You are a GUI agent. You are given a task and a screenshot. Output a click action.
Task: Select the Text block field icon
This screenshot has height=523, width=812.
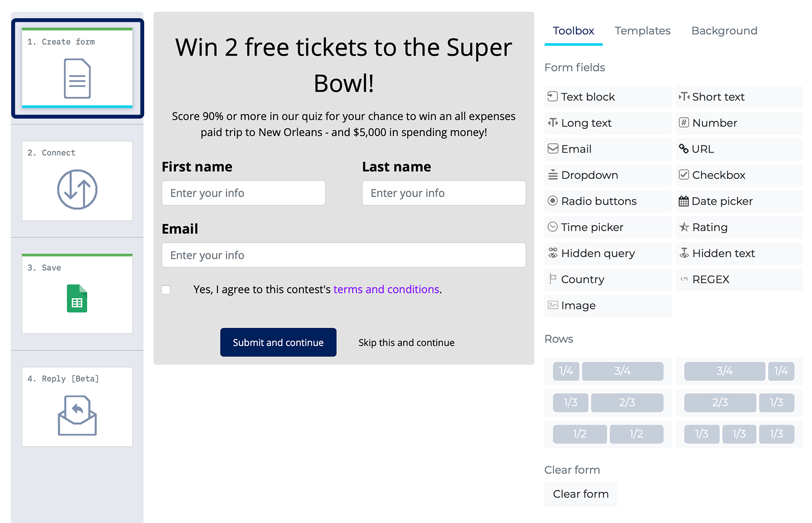[x=553, y=97]
